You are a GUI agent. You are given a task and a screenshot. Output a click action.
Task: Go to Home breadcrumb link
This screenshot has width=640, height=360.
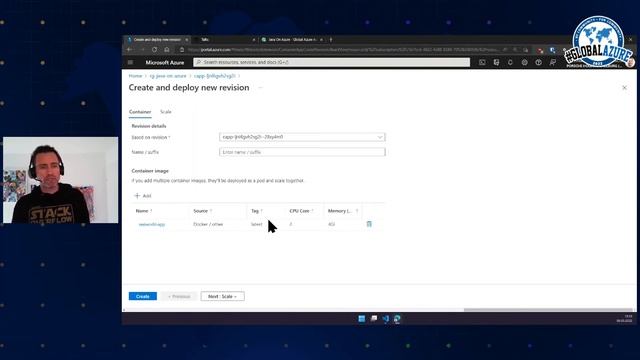[136, 76]
